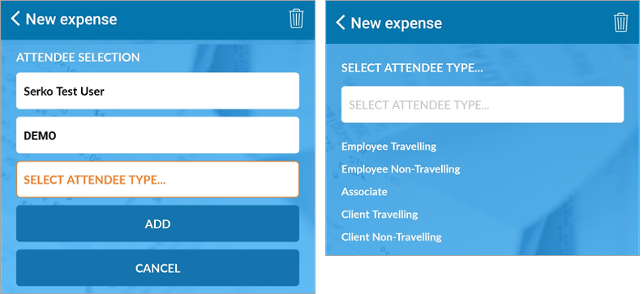Click the CANCEL button
Viewport: 644px width, 294px height.
pyautogui.click(x=157, y=268)
